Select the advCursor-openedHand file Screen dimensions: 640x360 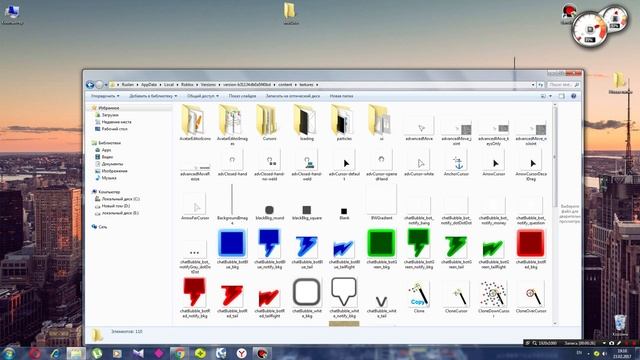pos(381,165)
